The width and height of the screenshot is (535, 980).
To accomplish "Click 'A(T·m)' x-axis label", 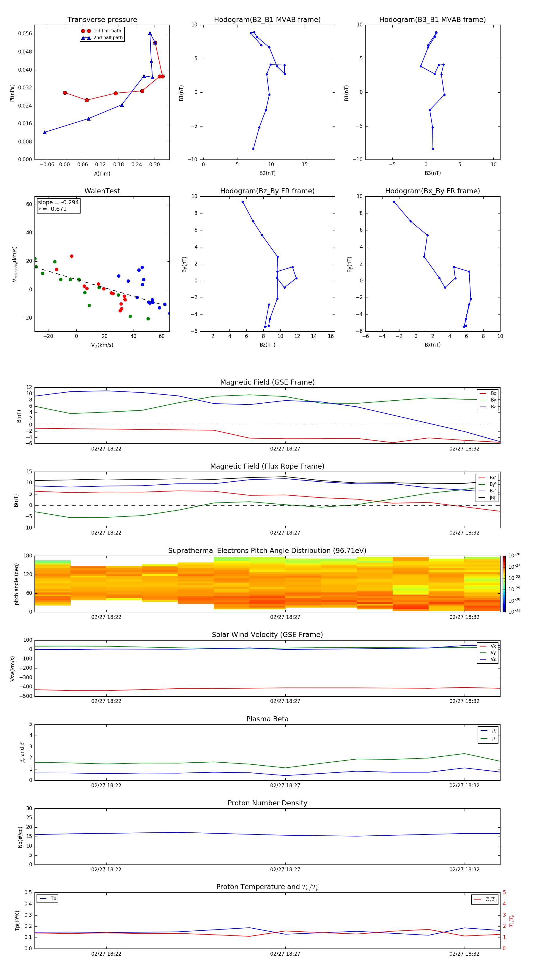I will click(x=102, y=174).
